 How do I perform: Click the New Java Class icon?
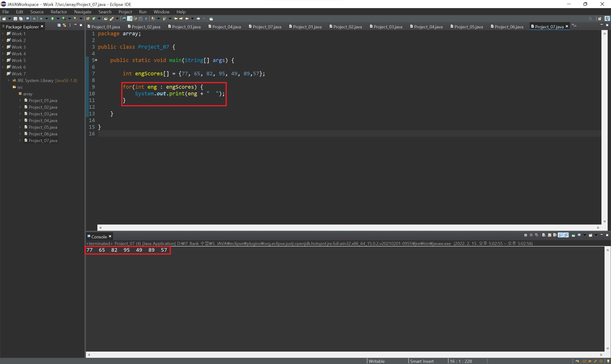pos(94,19)
